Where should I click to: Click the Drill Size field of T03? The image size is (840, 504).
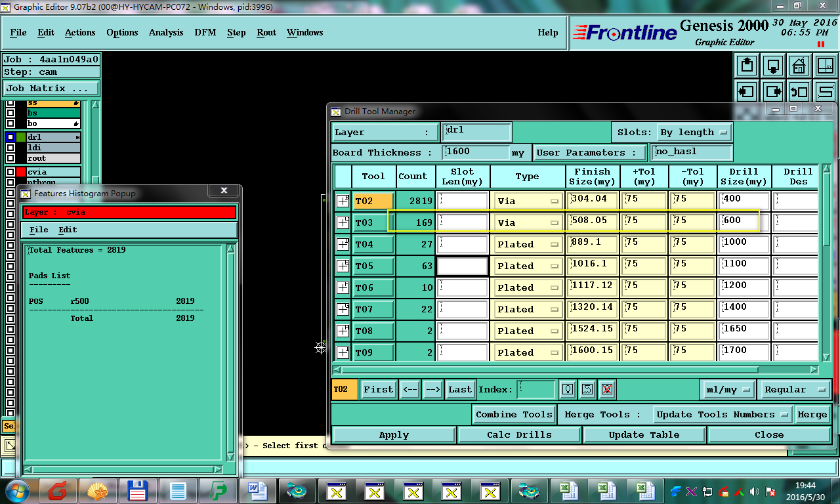tap(744, 222)
